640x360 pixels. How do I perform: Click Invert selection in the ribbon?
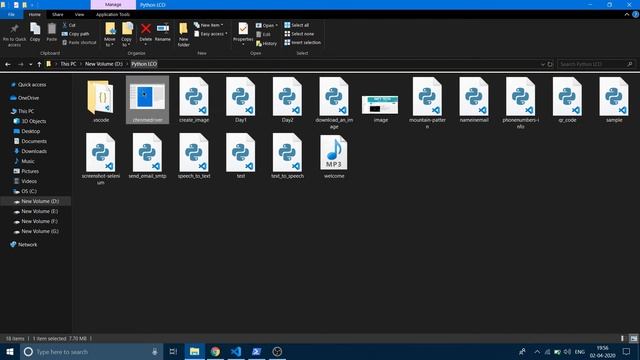(302, 42)
